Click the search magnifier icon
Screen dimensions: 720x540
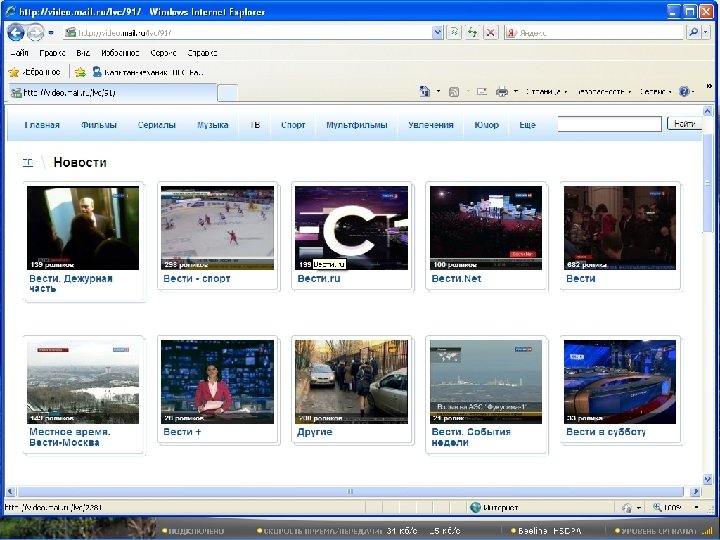click(x=694, y=32)
